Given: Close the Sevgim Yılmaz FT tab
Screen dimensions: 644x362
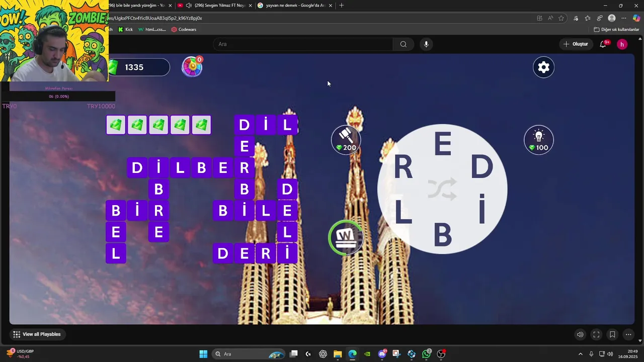Looking at the screenshot, I should pyautogui.click(x=250, y=6).
